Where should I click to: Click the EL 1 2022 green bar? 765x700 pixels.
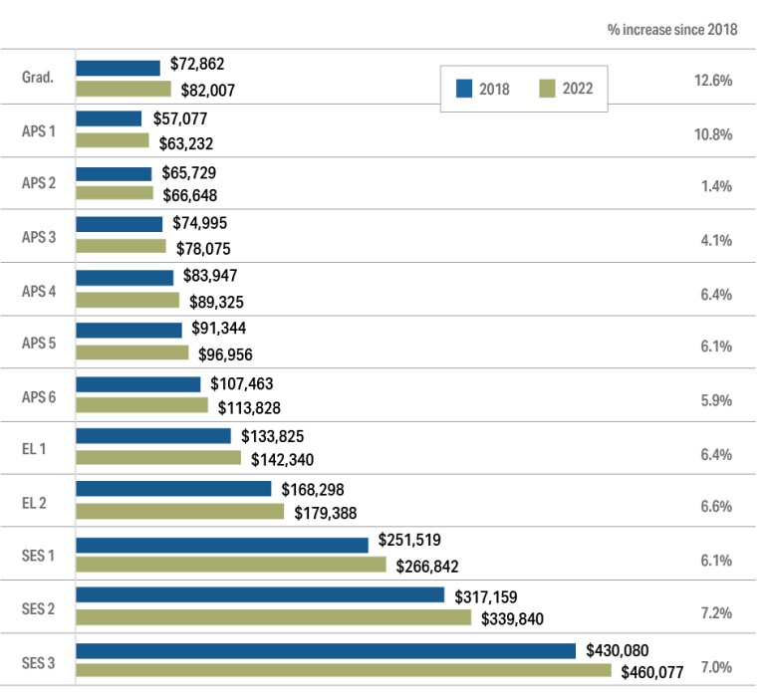(158, 458)
